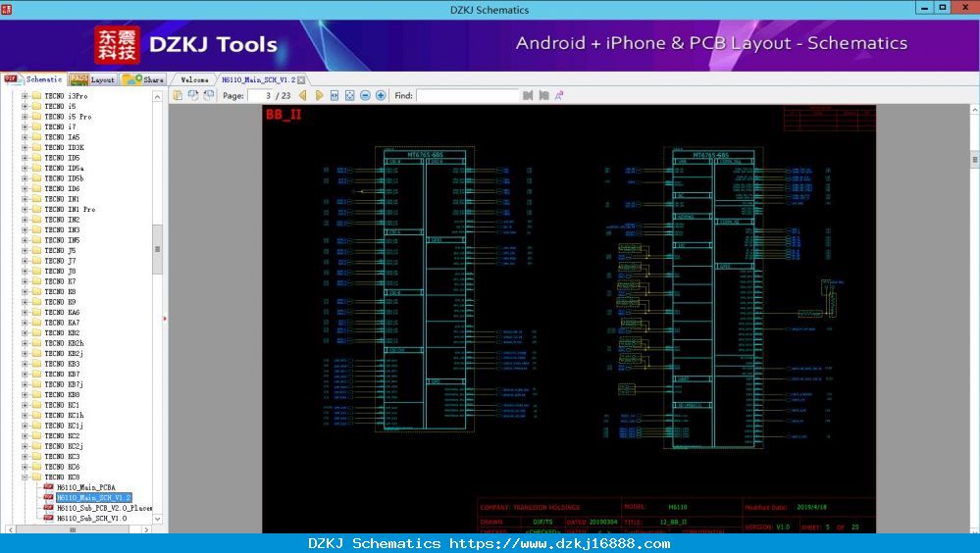Click the tree horizontal scrollbar thumb

click(73, 529)
